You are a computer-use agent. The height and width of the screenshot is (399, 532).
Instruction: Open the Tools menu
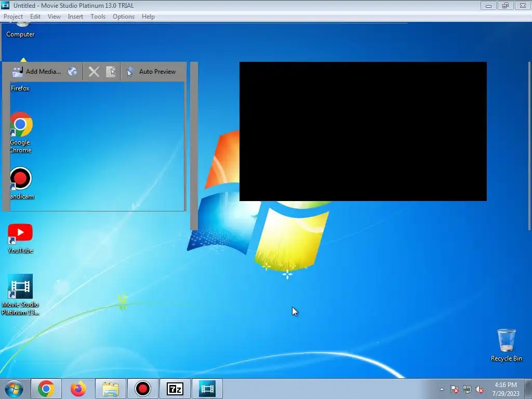[98, 17]
